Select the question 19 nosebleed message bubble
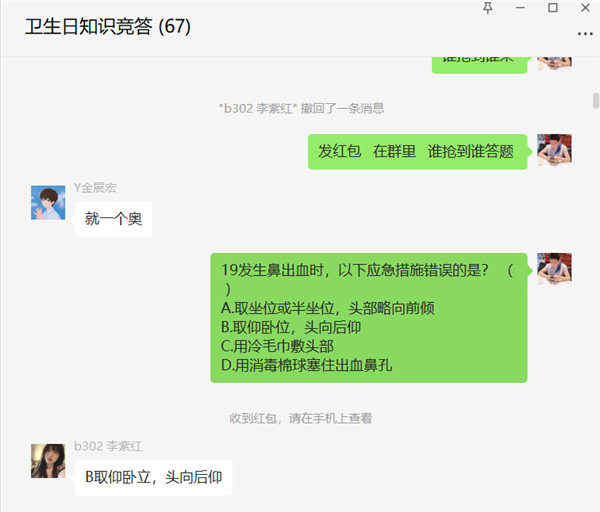 (x=369, y=318)
